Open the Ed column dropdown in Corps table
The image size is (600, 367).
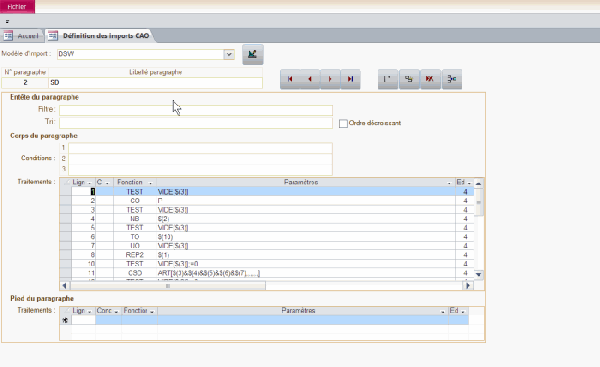click(469, 183)
